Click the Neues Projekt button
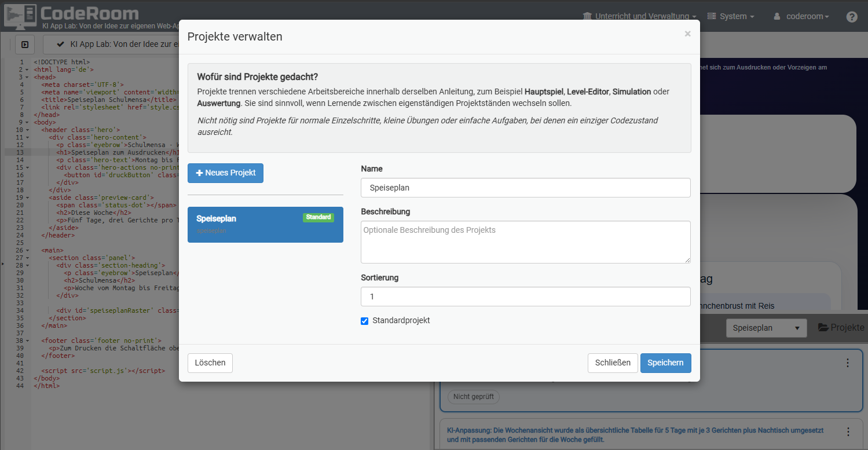Image resolution: width=868 pixels, height=450 pixels. click(x=225, y=173)
